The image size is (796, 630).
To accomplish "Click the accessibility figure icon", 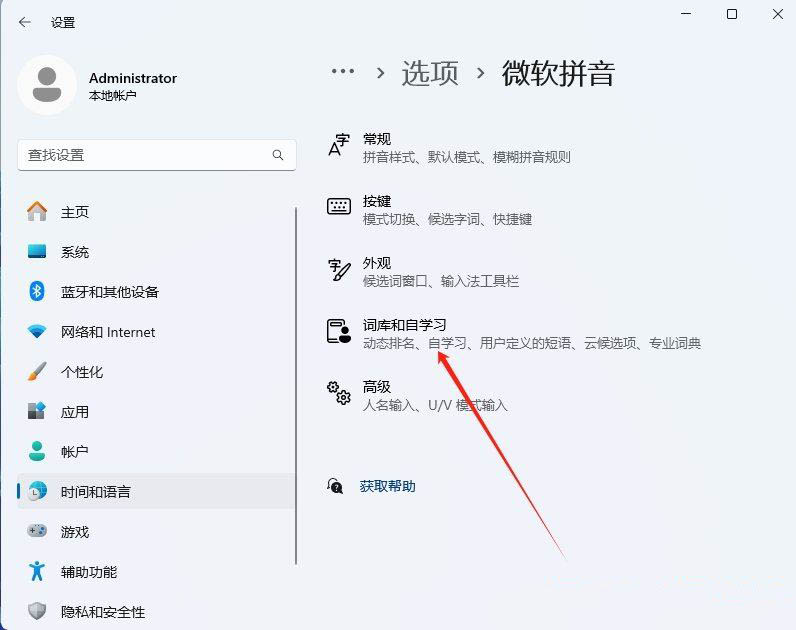I will (37, 571).
